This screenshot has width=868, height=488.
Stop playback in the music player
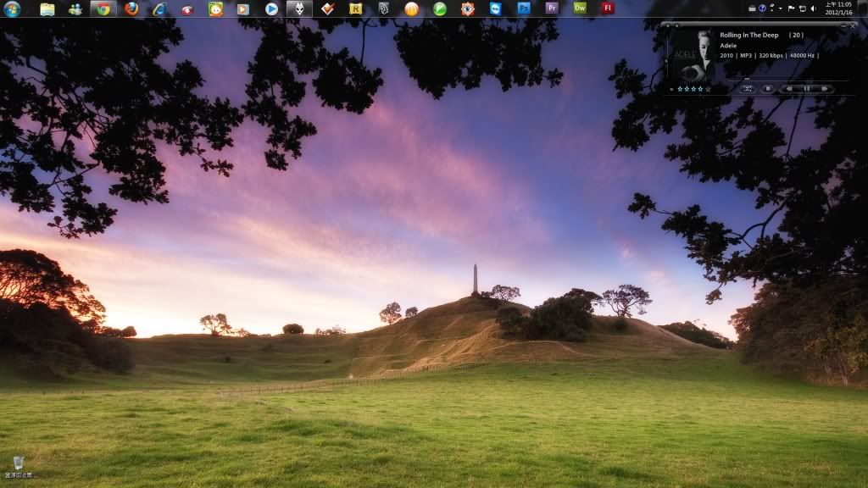pos(768,88)
